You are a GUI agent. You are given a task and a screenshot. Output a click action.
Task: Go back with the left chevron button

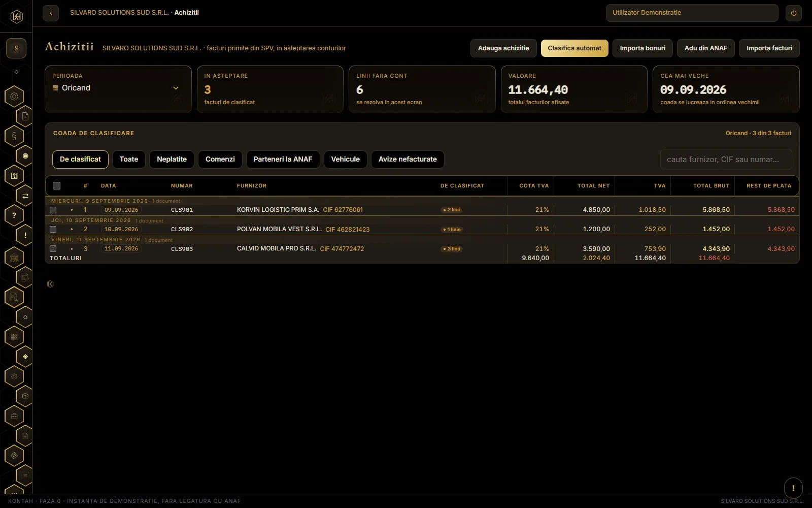coord(51,13)
